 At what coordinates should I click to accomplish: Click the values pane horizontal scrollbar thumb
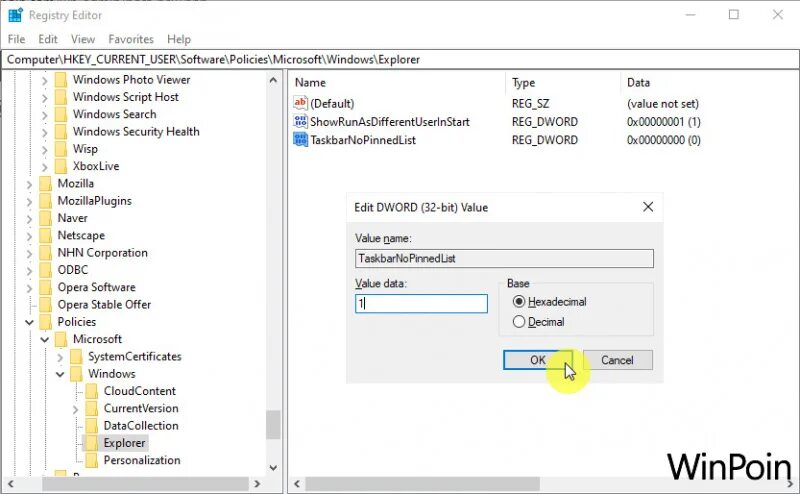pos(422,484)
